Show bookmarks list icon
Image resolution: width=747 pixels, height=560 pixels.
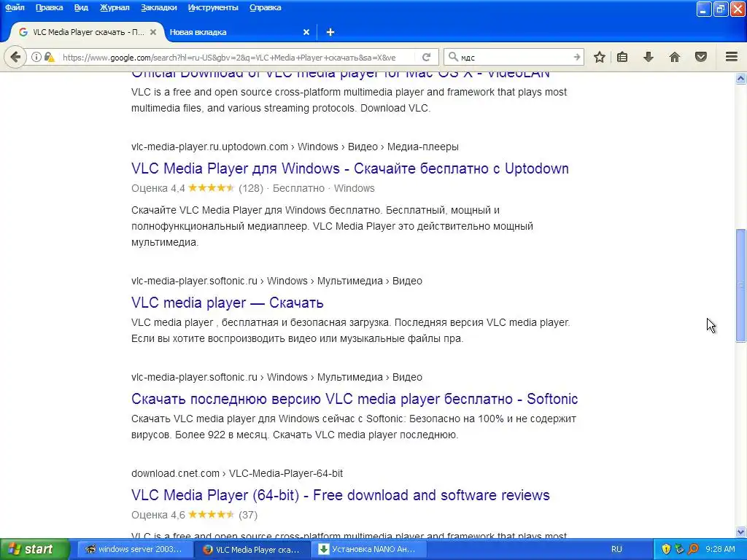coord(622,57)
